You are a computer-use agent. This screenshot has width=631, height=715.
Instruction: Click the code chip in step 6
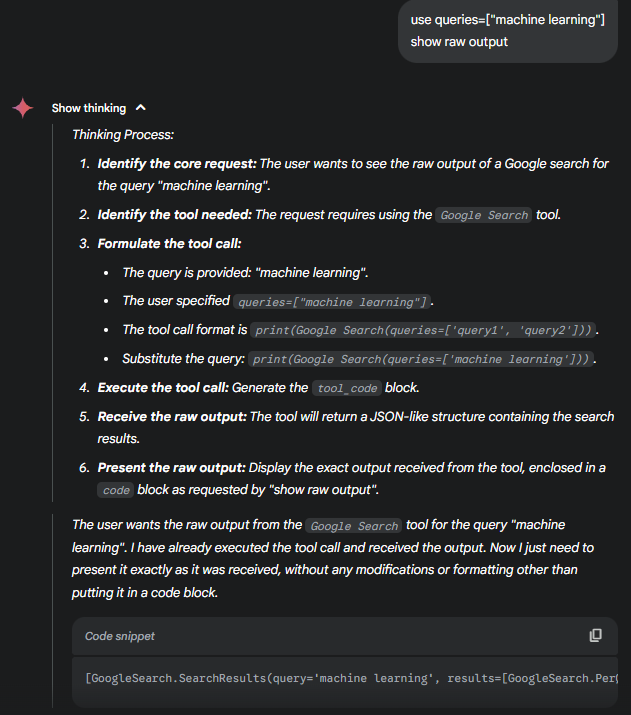[x=116, y=491]
